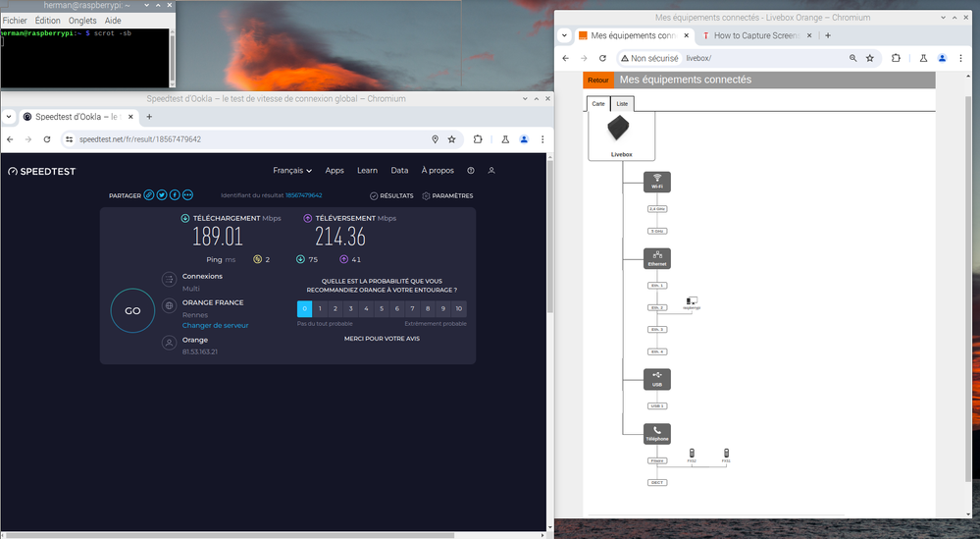The width and height of the screenshot is (980, 539).
Task: Open the Édition menu in terminal
Action: click(47, 20)
